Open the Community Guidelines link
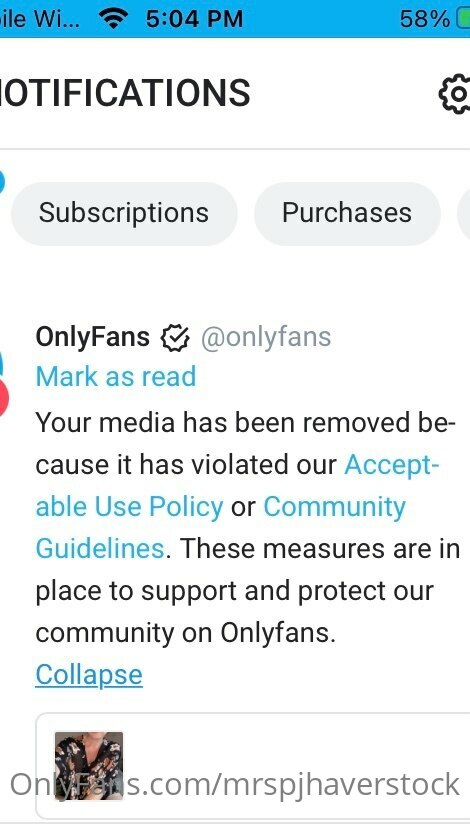Image resolution: width=470 pixels, height=835 pixels. pos(220,527)
